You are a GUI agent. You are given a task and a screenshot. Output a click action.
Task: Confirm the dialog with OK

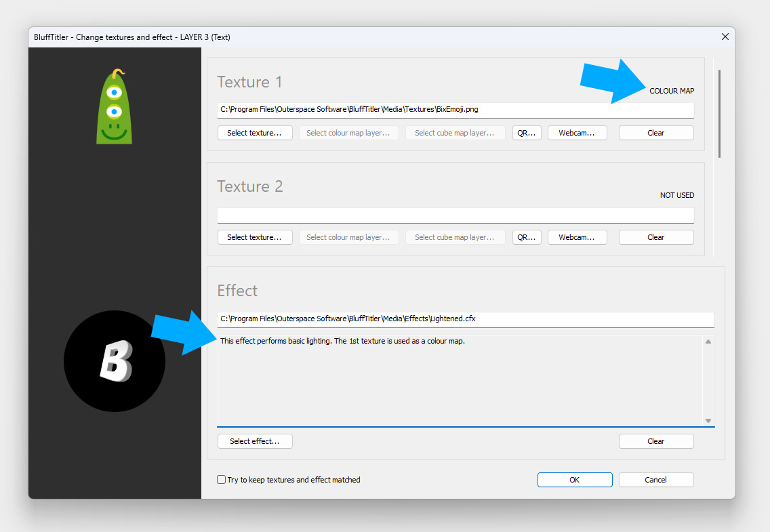(575, 480)
